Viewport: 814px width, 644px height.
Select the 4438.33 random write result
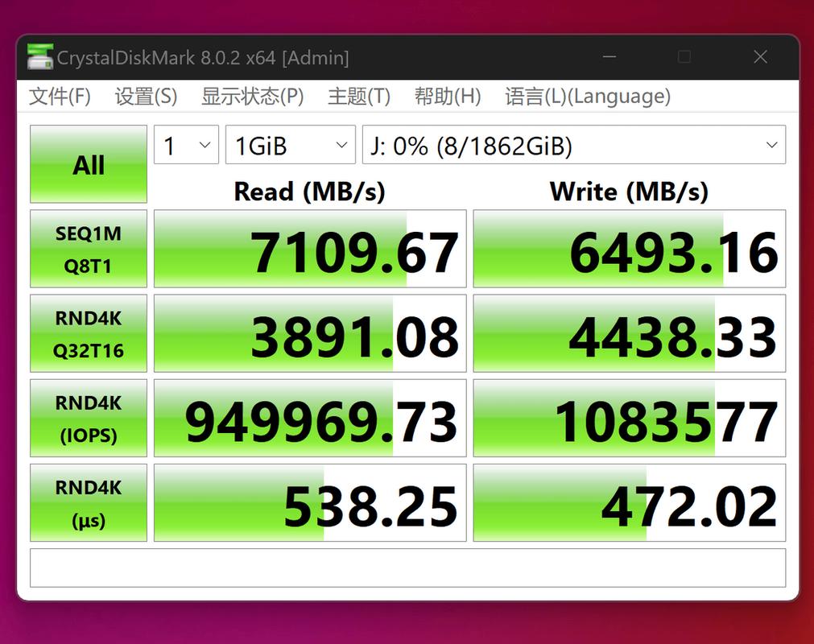[x=629, y=334]
